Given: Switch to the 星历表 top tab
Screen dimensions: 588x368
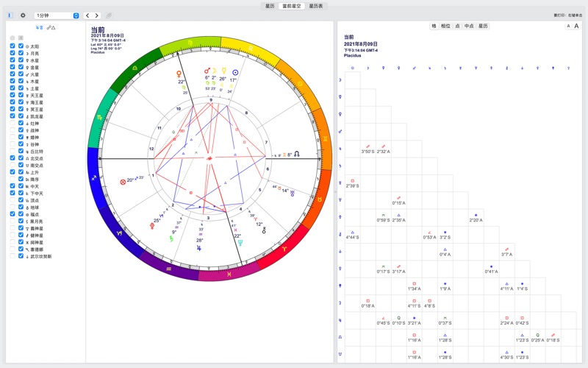Looking at the screenshot, I should coord(316,5).
